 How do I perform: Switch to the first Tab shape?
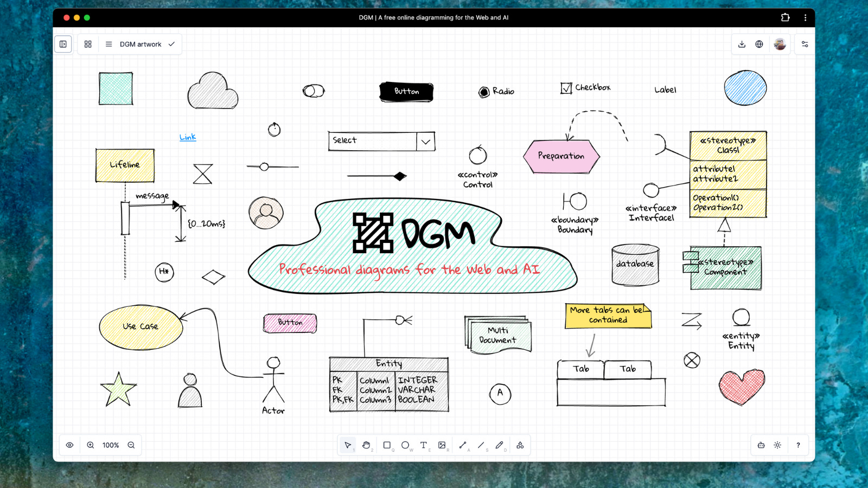580,368
